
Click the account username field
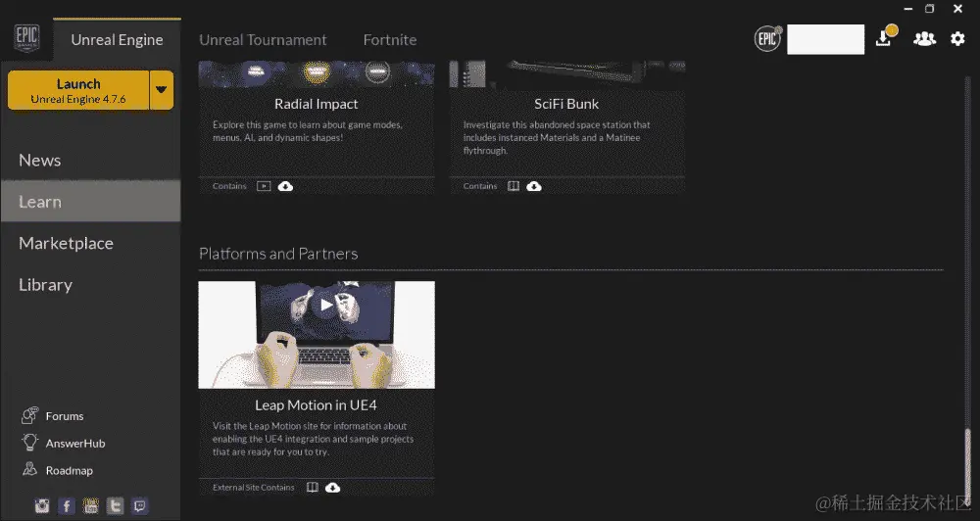(x=825, y=39)
